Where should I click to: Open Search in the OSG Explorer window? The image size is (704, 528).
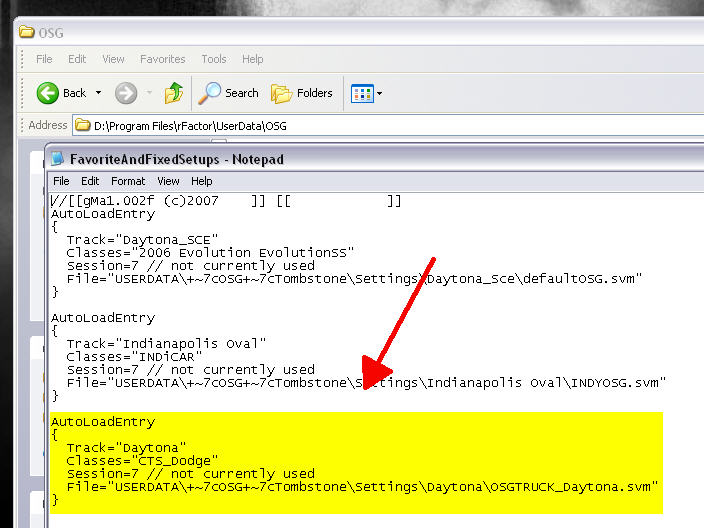pos(229,93)
